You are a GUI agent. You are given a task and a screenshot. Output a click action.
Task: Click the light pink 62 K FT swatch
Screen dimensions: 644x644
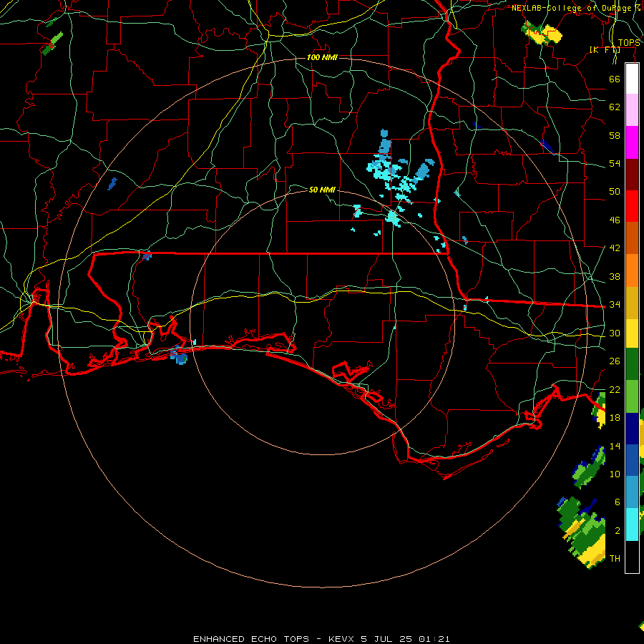632,110
